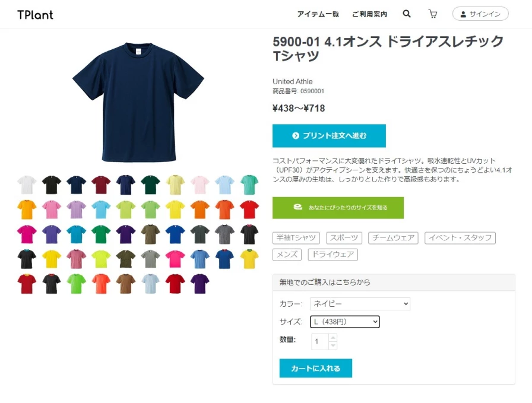Open the アイテム一覧 menu item

pyautogui.click(x=318, y=14)
